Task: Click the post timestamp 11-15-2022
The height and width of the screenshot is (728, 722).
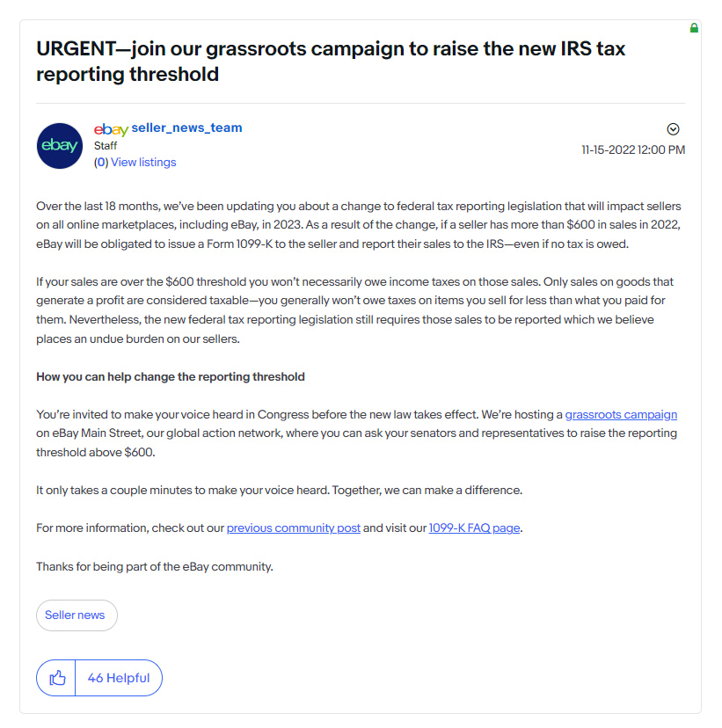Action: tap(633, 149)
